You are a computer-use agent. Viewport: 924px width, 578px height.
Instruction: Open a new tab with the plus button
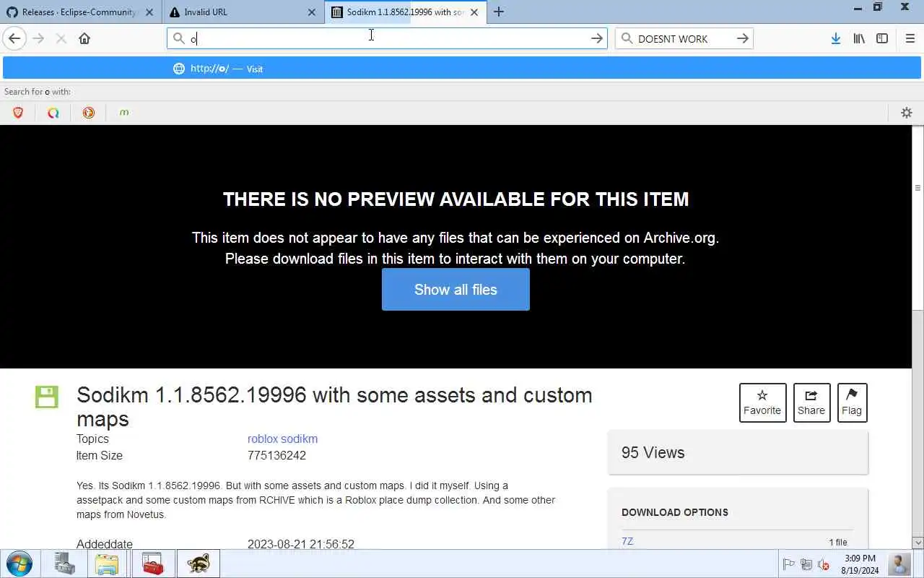(x=498, y=12)
